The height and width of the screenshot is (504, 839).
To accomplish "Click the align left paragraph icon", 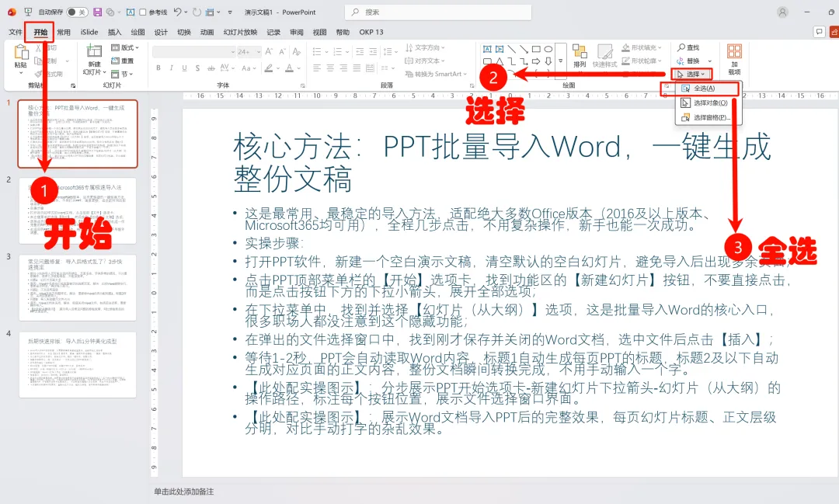I will [x=317, y=68].
